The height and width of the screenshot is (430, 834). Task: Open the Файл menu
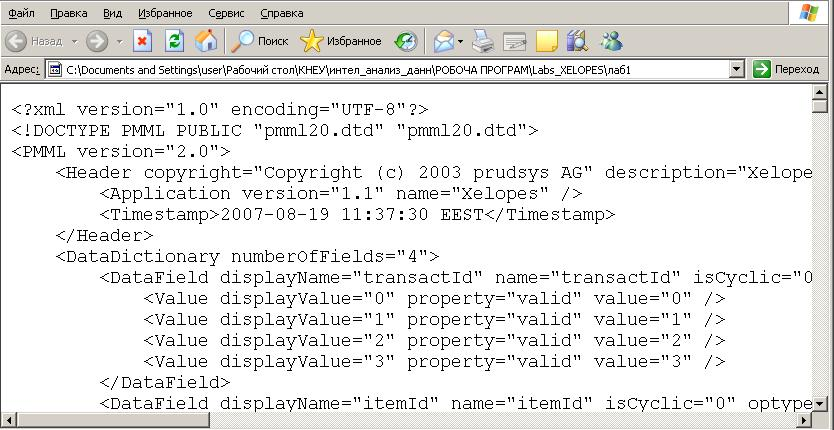click(x=21, y=13)
